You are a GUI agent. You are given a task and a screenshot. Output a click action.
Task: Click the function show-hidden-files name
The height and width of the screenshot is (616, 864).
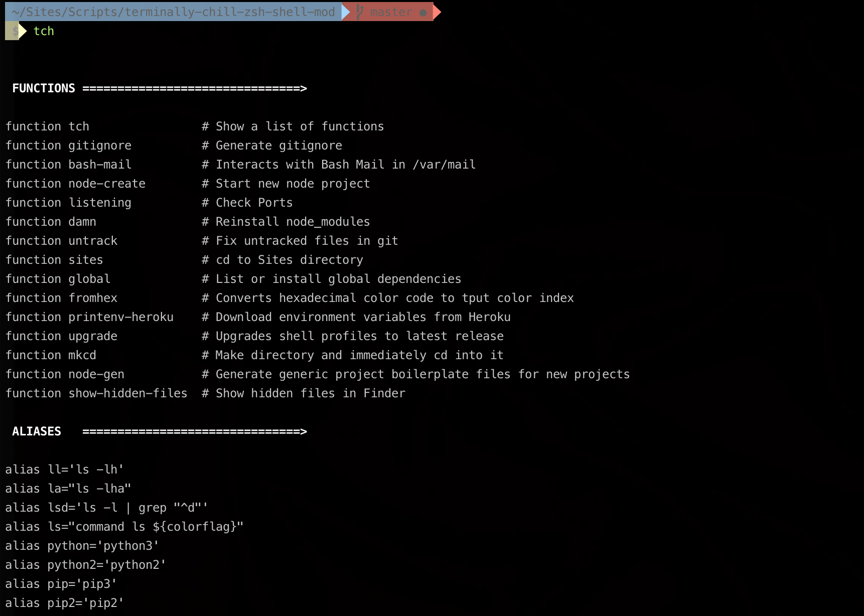128,393
